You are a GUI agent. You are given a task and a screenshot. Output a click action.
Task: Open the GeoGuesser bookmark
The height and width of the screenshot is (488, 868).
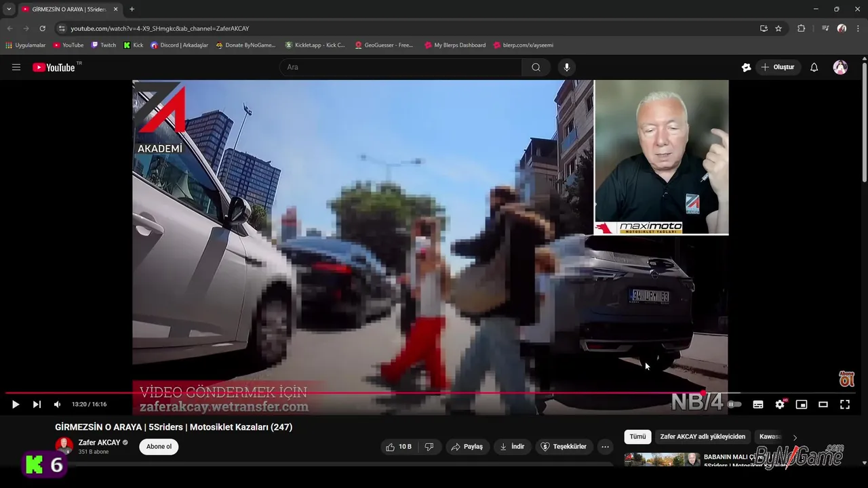[384, 45]
